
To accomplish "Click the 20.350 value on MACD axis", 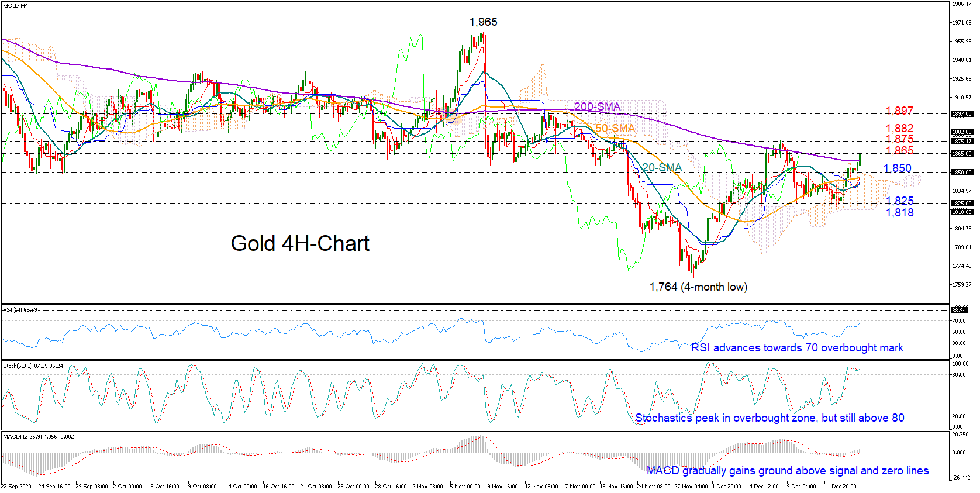I will coord(961,435).
